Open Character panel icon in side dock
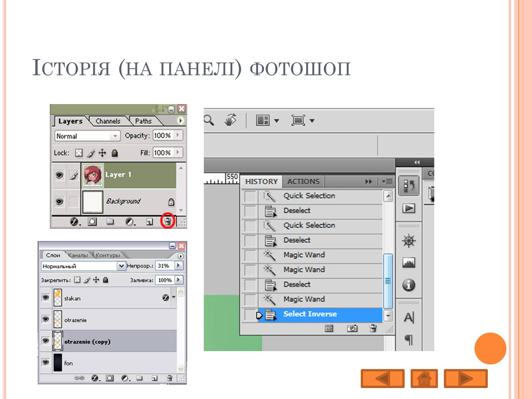The width and height of the screenshot is (532, 399). (x=409, y=318)
